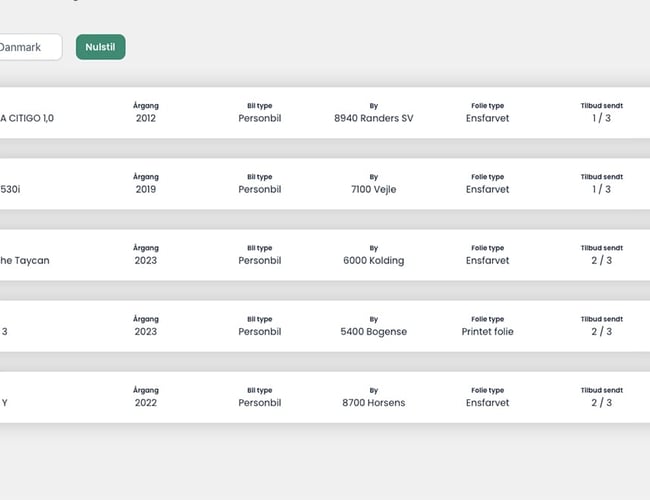The height and width of the screenshot is (500, 650).
Task: Click the 2022 Årgang value
Action: pos(146,403)
